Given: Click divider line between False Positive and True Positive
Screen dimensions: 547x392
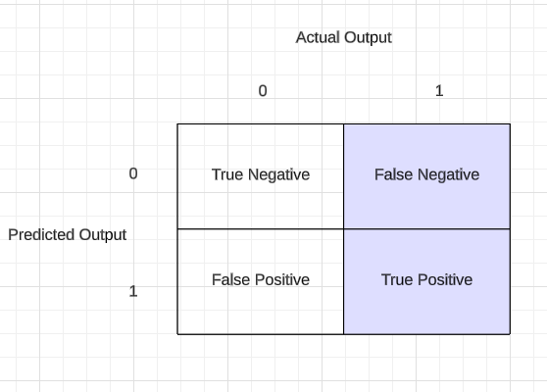Looking at the screenshot, I should point(344,282).
